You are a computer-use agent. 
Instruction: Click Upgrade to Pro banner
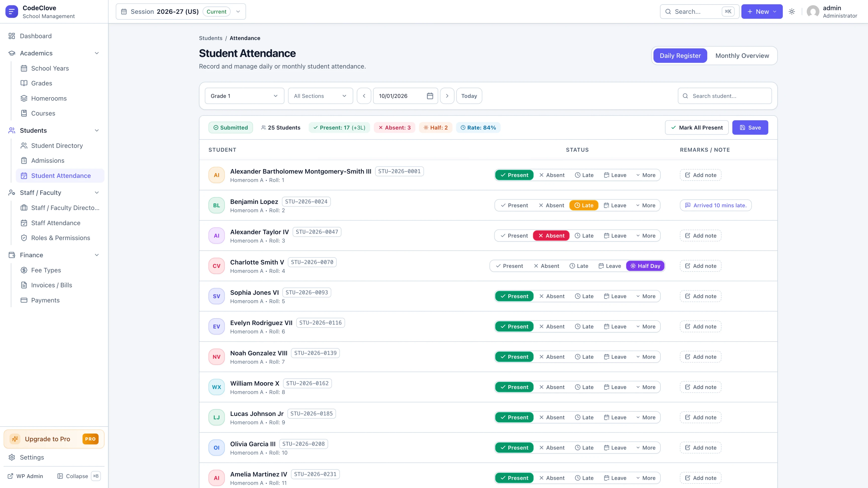[54, 439]
